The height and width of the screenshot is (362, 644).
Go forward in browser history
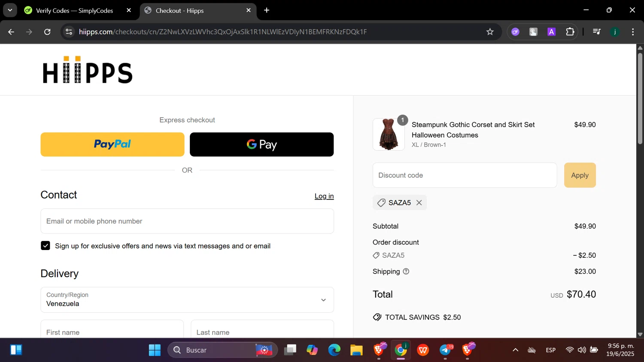click(29, 32)
